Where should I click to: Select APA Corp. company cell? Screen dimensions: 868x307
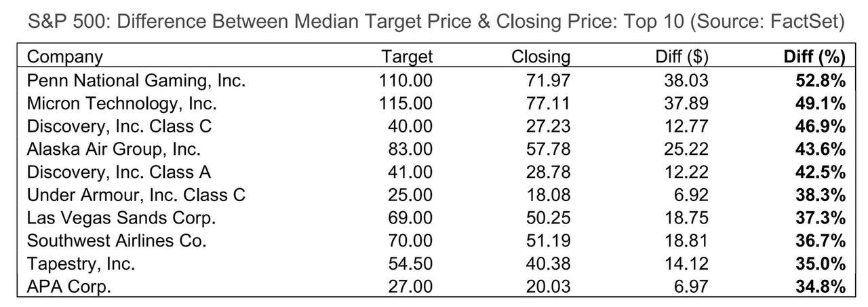[68, 287]
